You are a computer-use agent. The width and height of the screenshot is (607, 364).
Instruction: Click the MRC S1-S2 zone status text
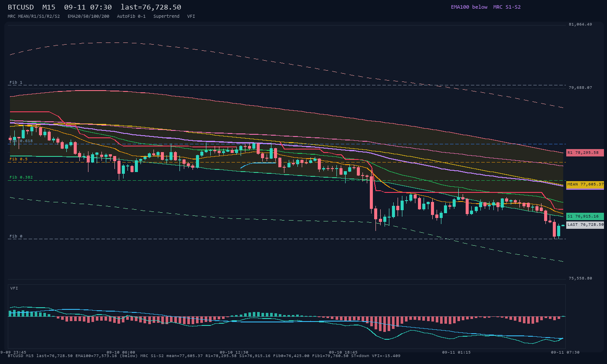(x=507, y=7)
